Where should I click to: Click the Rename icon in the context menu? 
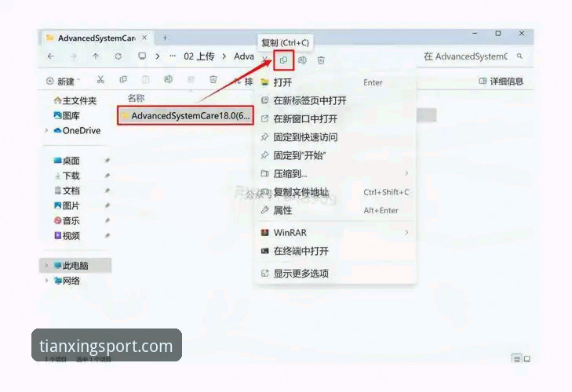point(302,60)
